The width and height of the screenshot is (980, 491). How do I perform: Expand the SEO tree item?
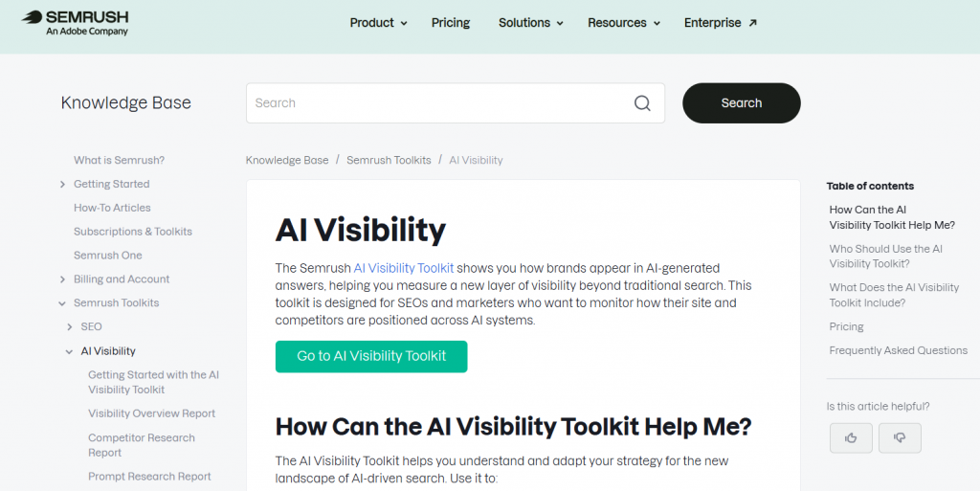pos(69,326)
